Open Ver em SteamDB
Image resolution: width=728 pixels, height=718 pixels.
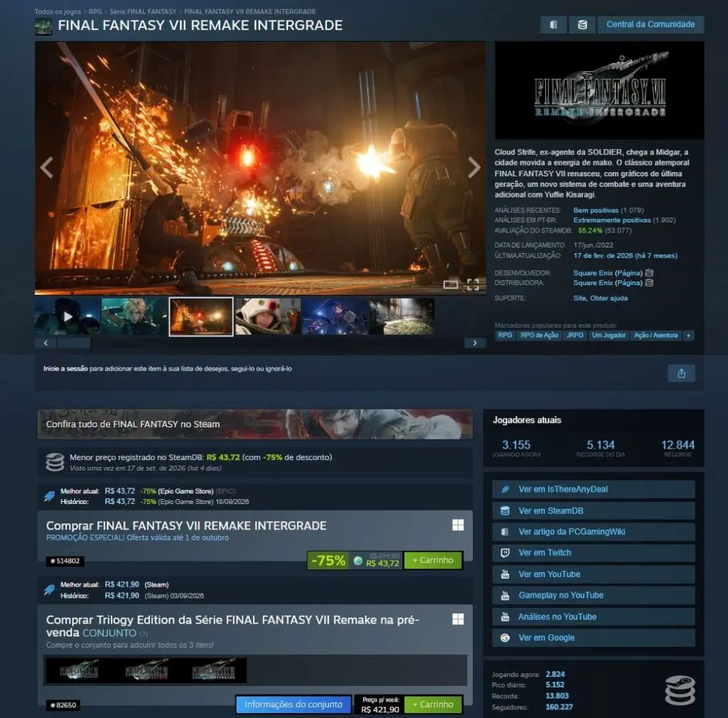point(594,510)
